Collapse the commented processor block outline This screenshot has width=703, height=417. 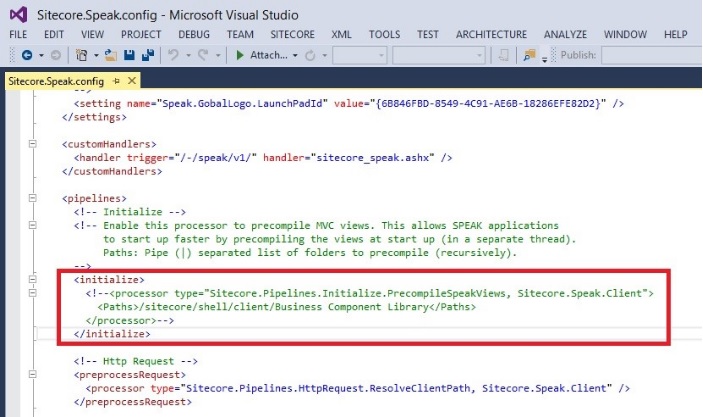32,293
